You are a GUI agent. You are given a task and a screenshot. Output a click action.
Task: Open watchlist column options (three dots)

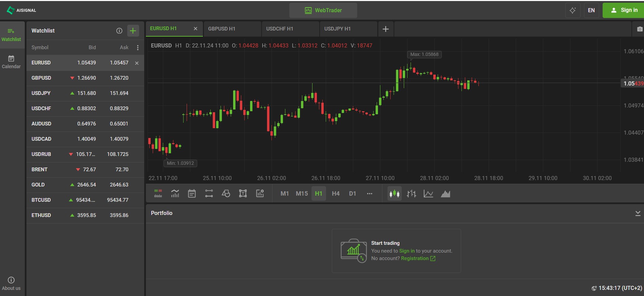pos(138,47)
